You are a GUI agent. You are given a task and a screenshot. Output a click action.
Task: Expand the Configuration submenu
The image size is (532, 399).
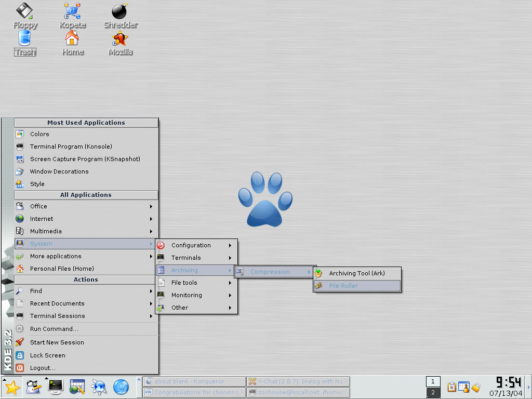(196, 245)
